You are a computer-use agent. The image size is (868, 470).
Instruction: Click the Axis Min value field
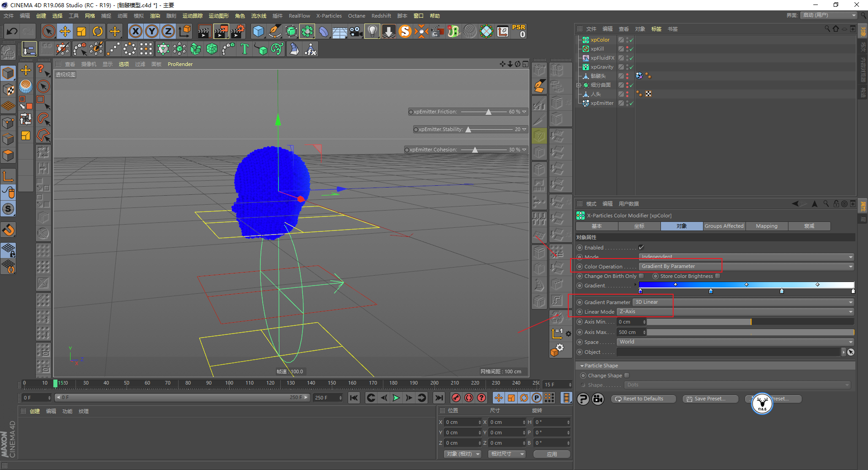tap(629, 322)
